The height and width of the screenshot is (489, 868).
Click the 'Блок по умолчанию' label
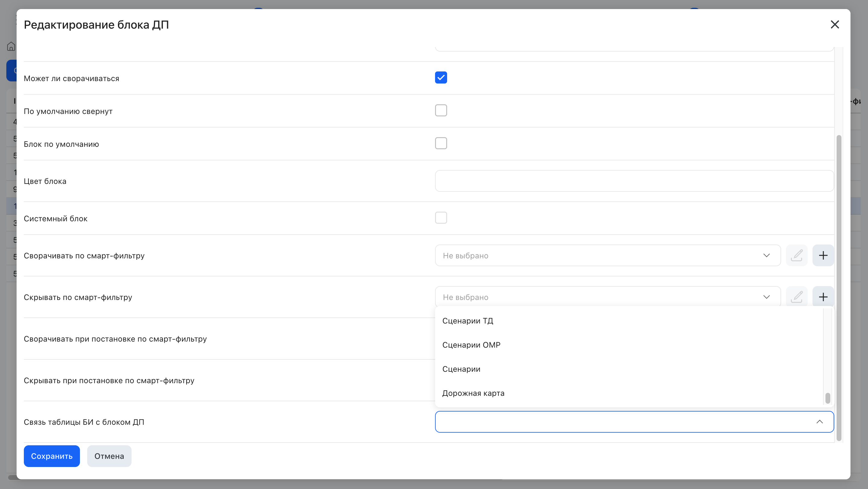pyautogui.click(x=61, y=144)
